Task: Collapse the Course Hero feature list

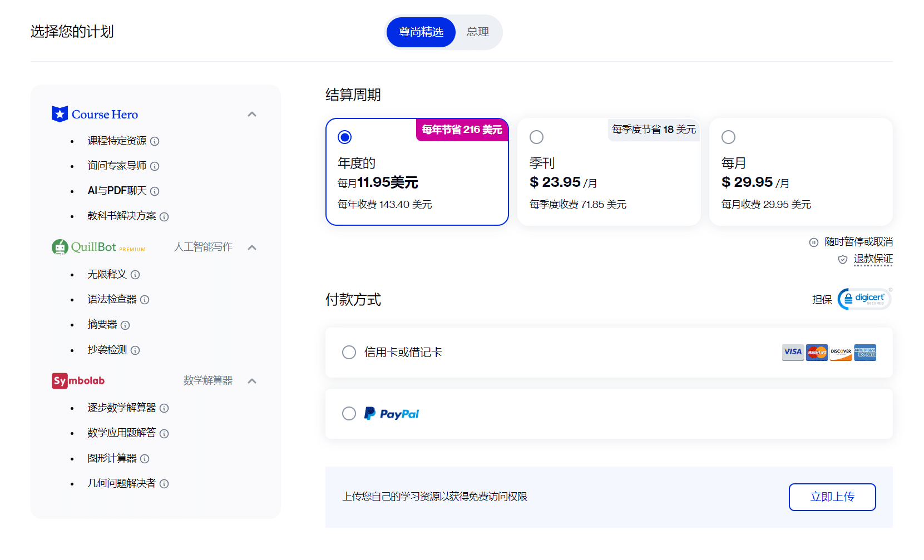Action: coord(252,113)
